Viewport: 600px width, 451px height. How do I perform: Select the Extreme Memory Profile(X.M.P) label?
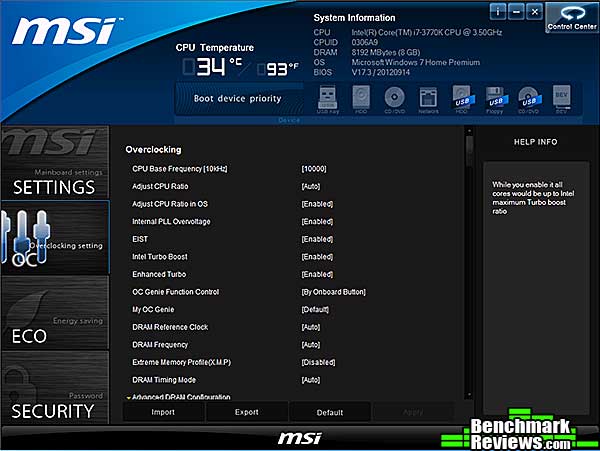[182, 362]
